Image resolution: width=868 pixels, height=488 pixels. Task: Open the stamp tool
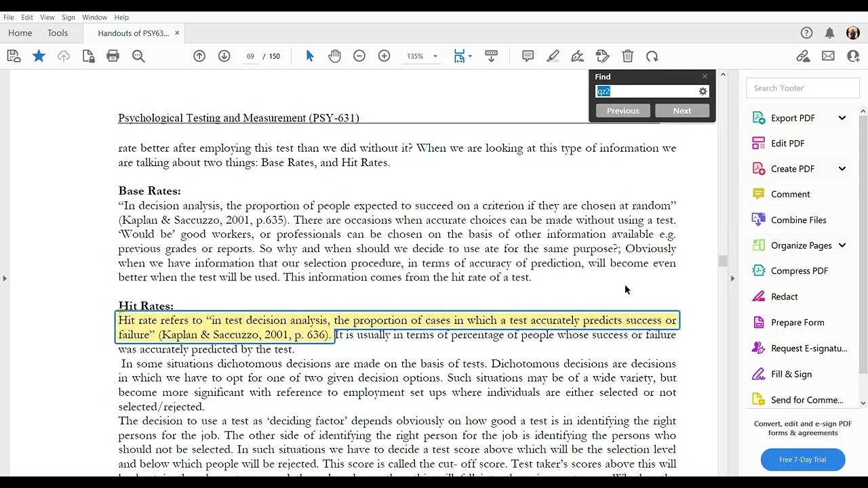click(602, 56)
